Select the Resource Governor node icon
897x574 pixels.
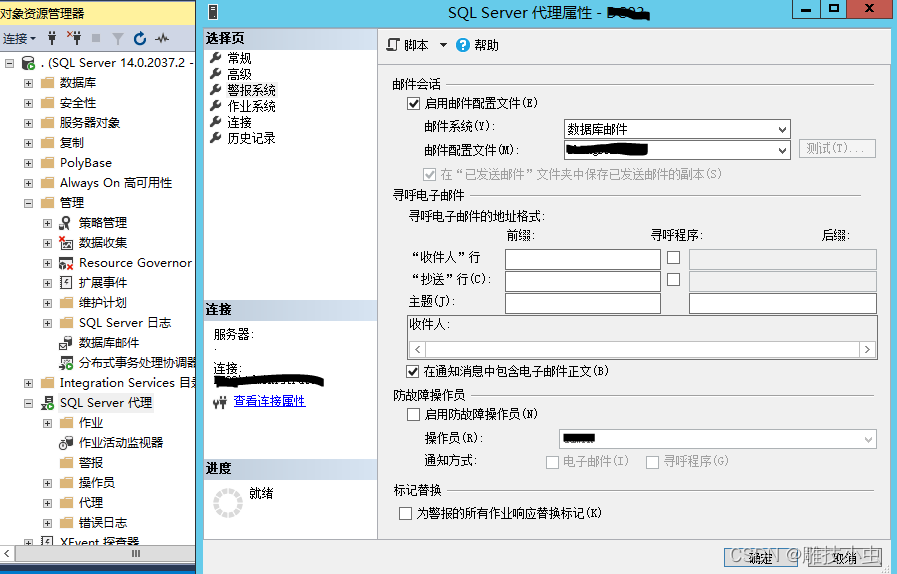click(x=66, y=263)
